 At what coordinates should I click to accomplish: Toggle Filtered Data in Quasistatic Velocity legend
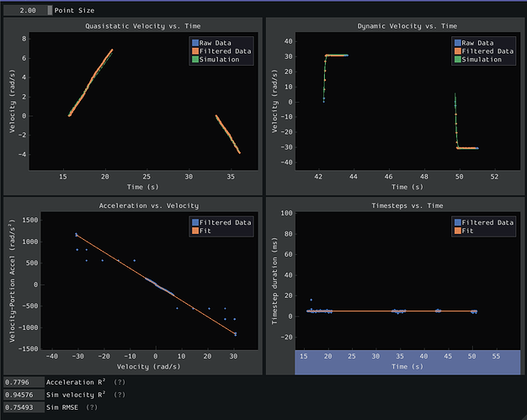coord(221,51)
